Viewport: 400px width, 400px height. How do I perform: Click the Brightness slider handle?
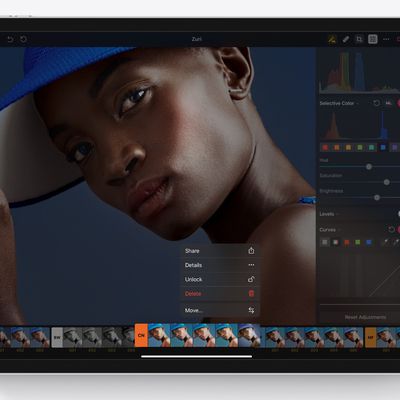[x=377, y=198]
